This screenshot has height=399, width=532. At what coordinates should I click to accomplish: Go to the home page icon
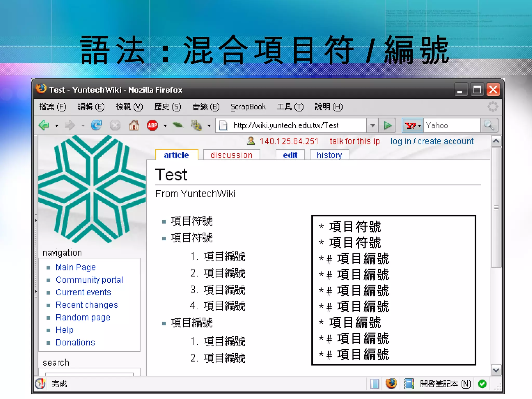tap(134, 125)
